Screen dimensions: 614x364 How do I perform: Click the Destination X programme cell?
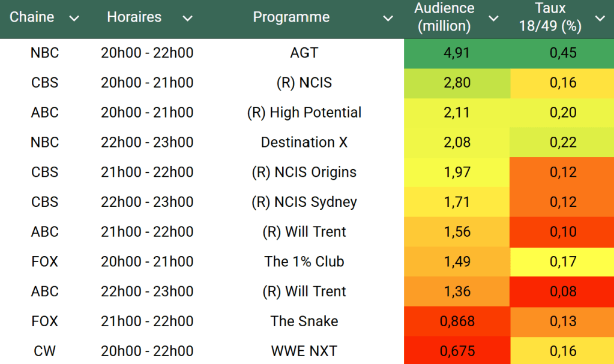click(x=304, y=142)
